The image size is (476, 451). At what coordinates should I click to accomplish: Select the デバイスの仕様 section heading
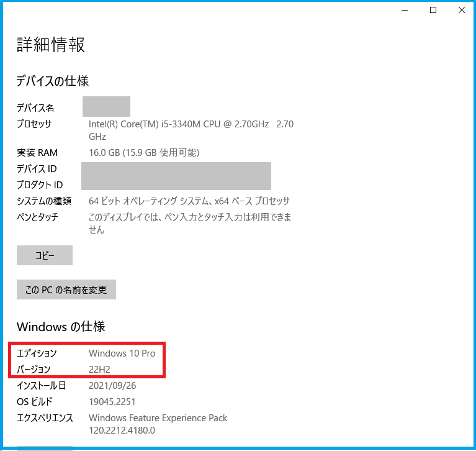click(53, 81)
